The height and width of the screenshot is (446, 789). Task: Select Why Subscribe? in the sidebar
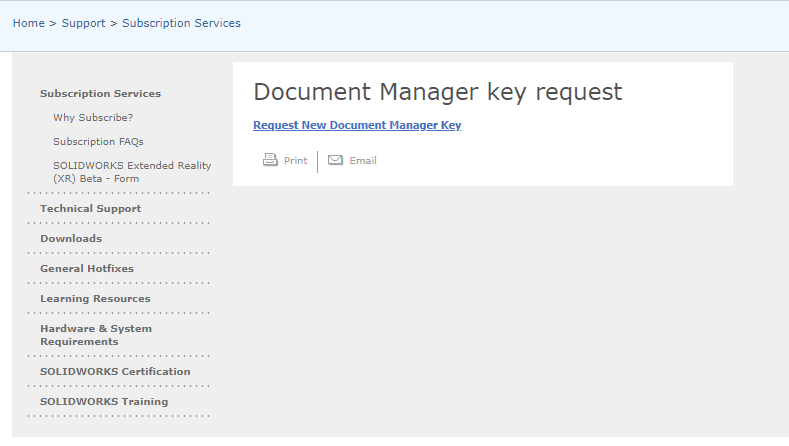click(x=93, y=118)
